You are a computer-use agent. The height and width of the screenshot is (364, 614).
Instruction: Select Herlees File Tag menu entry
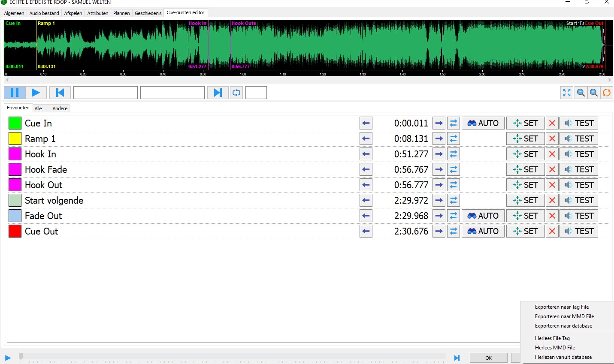click(x=552, y=338)
